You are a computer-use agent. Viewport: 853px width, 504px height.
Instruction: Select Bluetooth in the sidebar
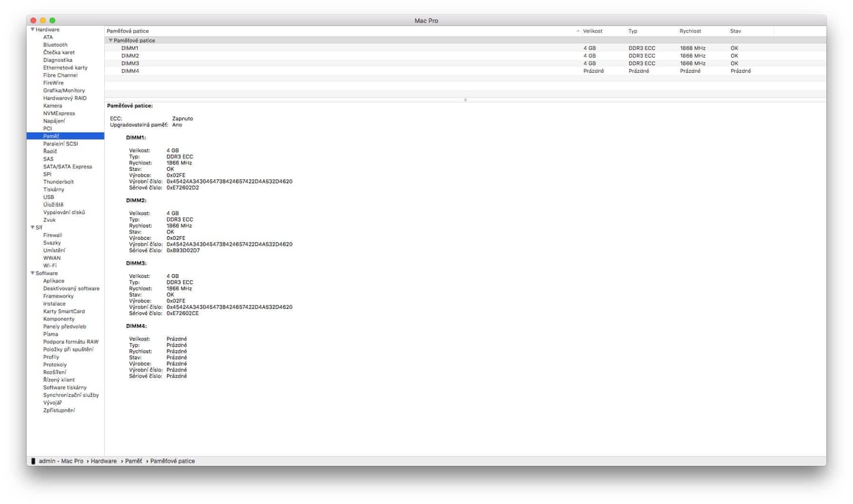tap(55, 45)
